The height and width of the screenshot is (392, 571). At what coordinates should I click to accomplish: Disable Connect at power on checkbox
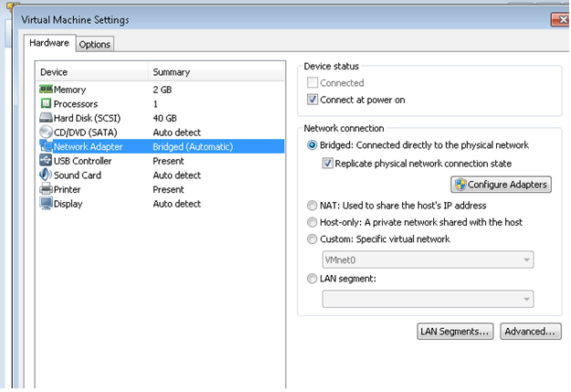click(312, 100)
